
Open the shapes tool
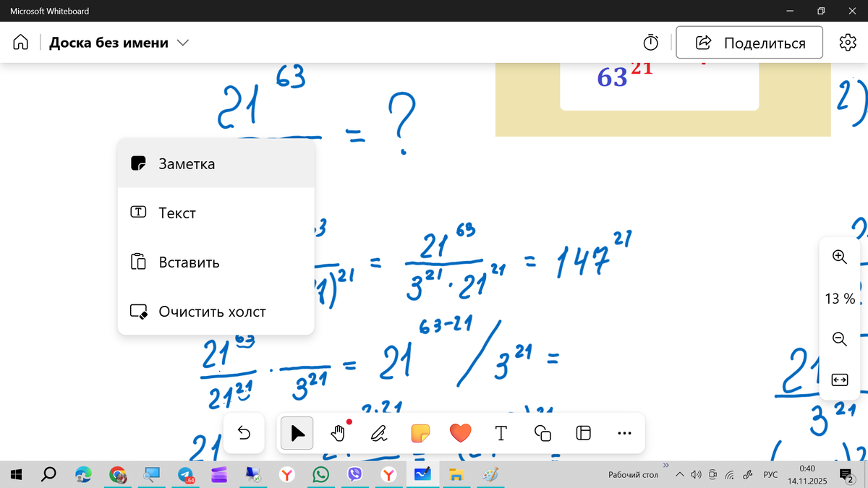click(x=542, y=433)
